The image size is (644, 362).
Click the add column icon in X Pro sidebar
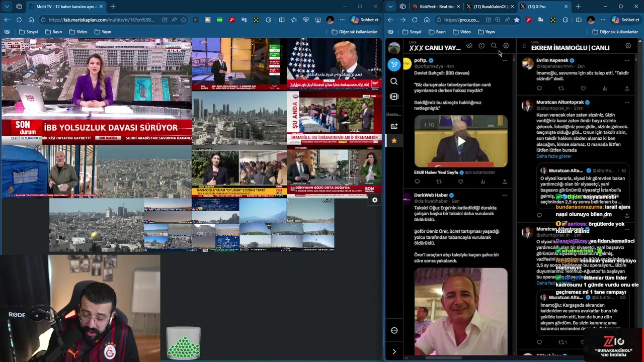394,97
